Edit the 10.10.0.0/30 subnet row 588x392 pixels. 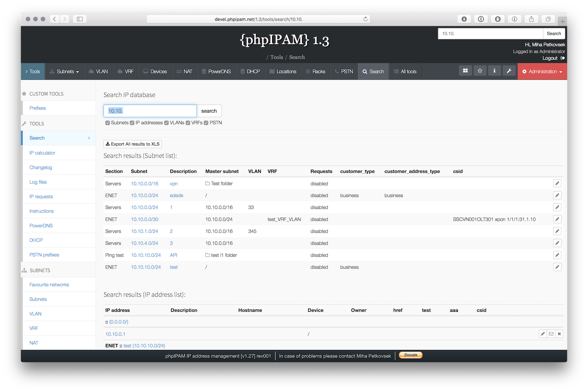tap(557, 220)
